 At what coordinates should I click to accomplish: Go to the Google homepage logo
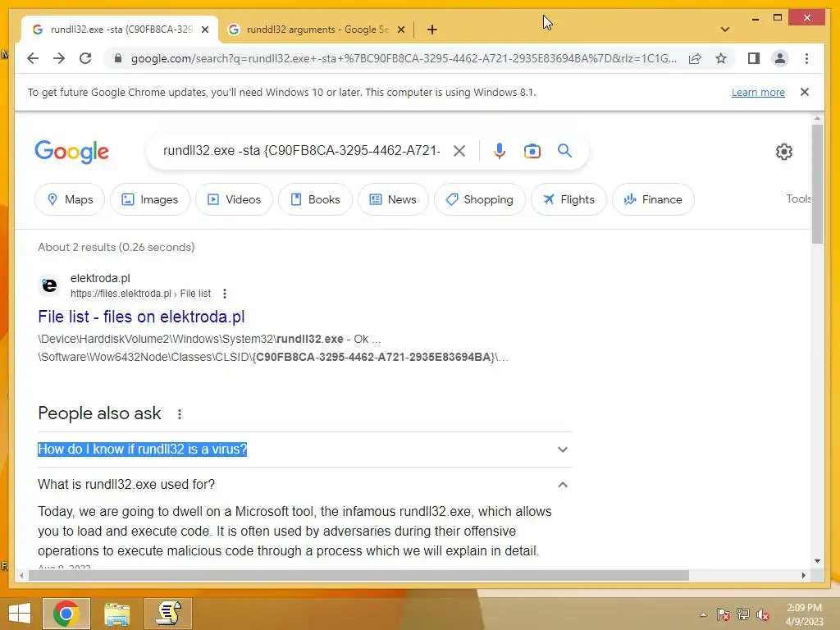point(72,152)
